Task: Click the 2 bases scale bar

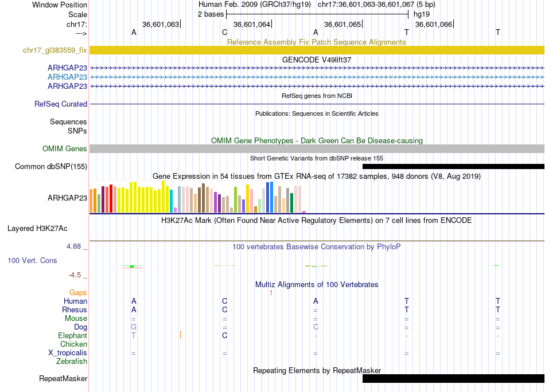Action: pyautogui.click(x=317, y=14)
